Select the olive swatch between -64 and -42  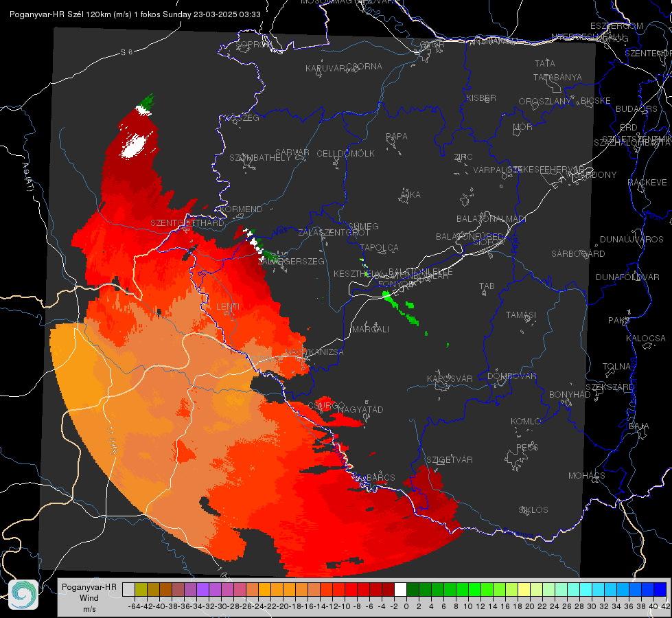(141, 589)
